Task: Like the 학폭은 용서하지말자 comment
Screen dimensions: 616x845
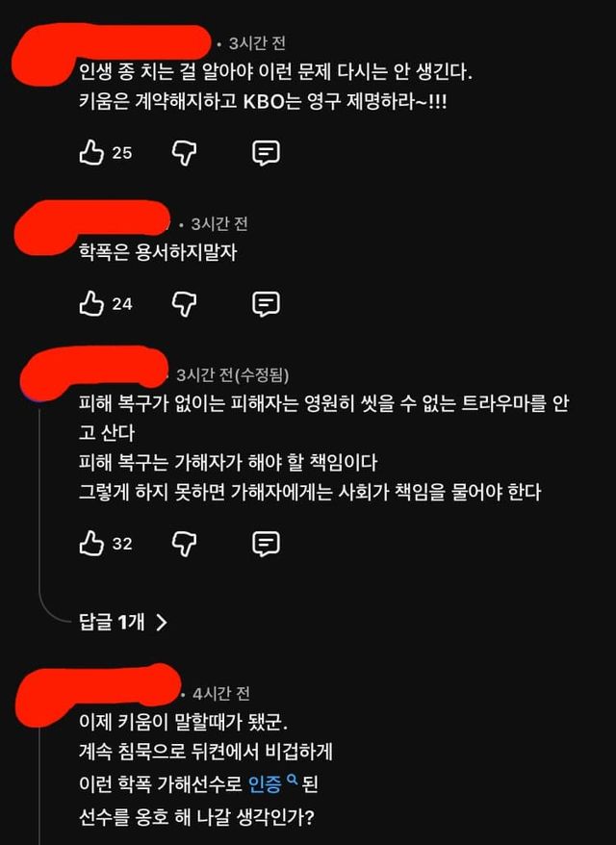Action: click(x=91, y=303)
